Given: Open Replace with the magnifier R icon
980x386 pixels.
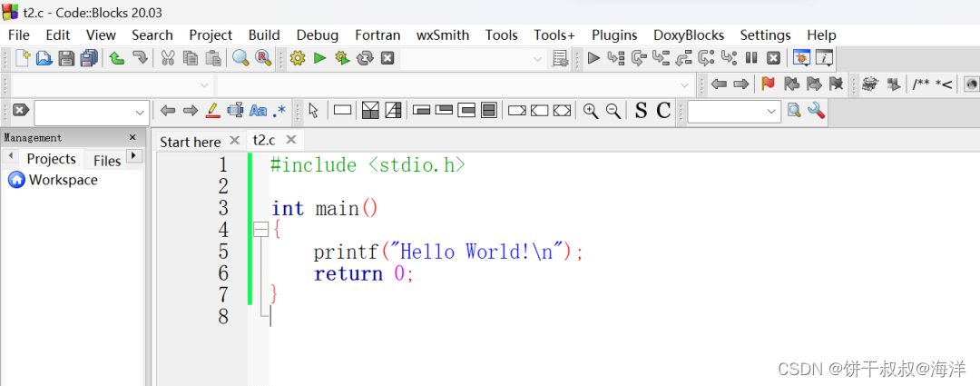Looking at the screenshot, I should pos(263,58).
